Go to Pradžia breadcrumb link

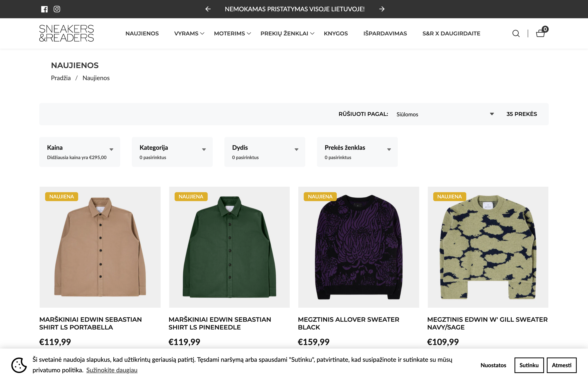pos(61,78)
